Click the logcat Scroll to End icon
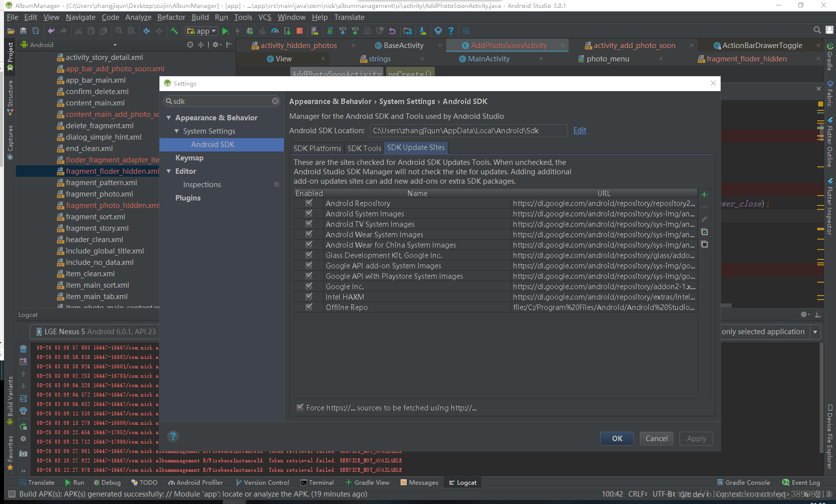This screenshot has height=504, width=836. 23,362
